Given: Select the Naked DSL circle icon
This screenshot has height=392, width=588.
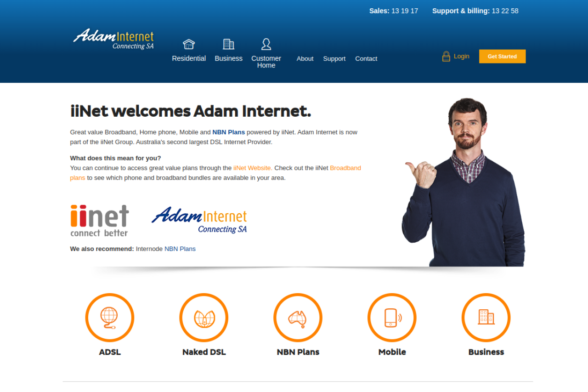Looking at the screenshot, I should click(204, 318).
